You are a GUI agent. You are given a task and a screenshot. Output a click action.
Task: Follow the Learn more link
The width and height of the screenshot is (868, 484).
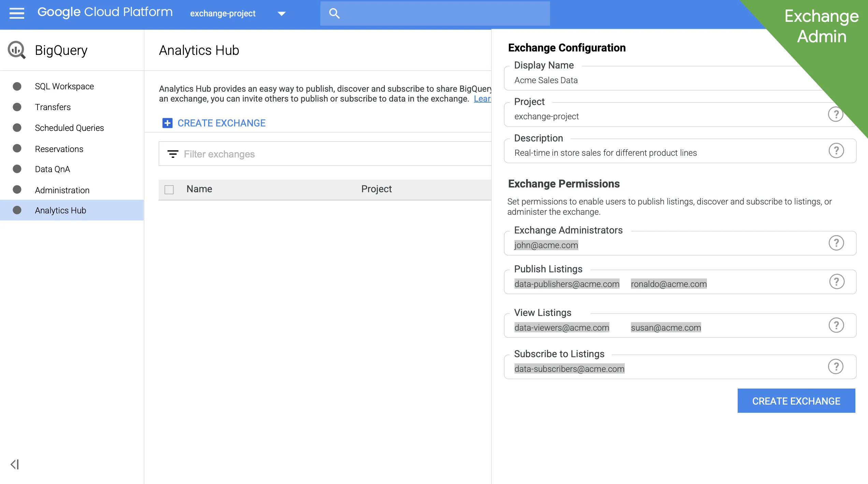482,99
